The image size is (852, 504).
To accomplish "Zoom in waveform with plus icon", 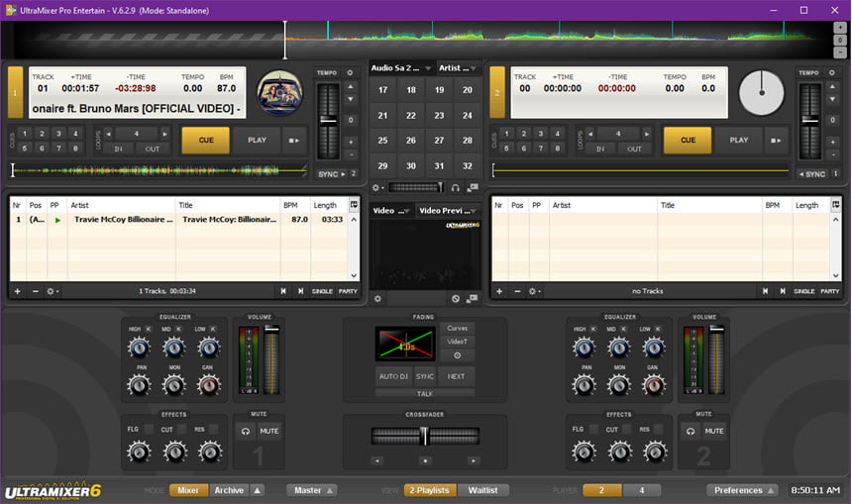I will coord(840,28).
